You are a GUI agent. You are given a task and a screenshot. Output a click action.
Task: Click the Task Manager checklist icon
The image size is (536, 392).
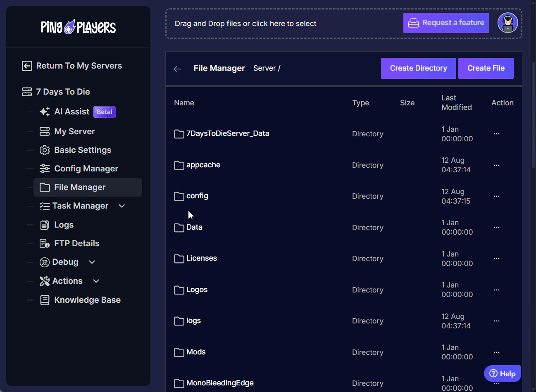coord(45,206)
